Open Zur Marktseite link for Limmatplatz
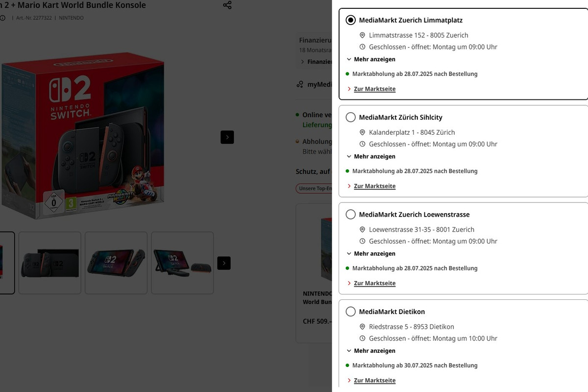The image size is (588, 392). coord(374,89)
